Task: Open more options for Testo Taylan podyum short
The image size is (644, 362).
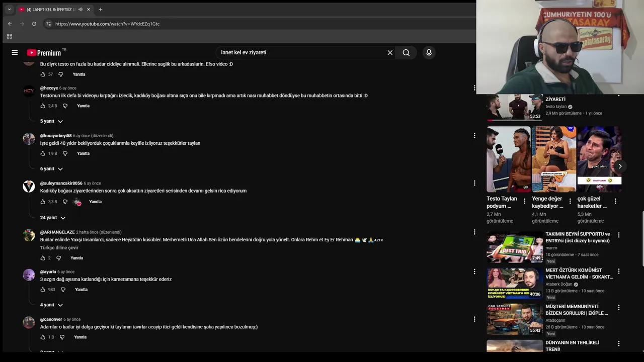Action: click(524, 201)
